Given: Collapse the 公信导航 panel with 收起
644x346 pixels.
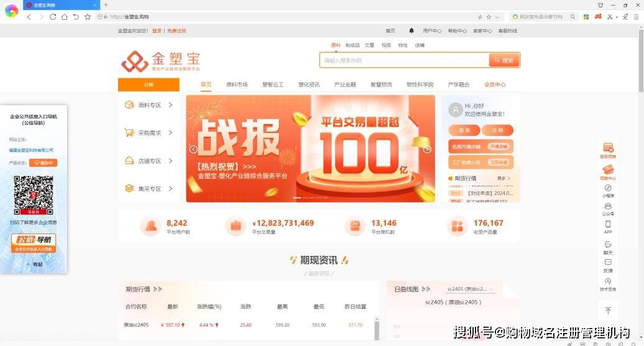Looking at the screenshot, I should click(x=35, y=265).
